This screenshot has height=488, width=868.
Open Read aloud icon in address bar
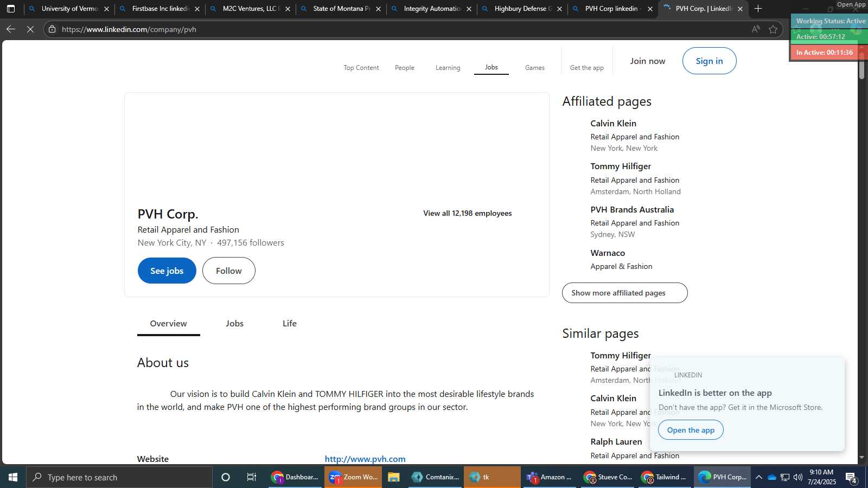756,29
